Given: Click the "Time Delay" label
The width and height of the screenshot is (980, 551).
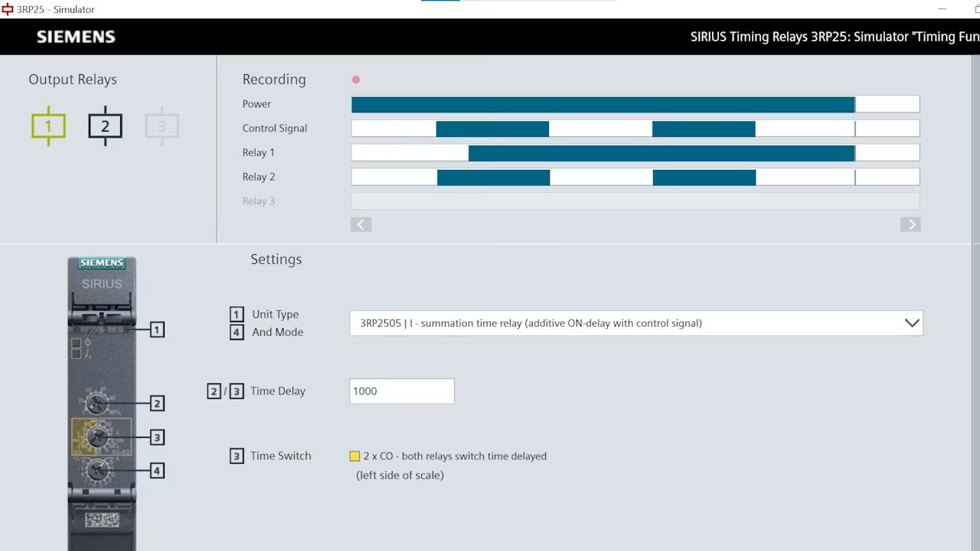Looking at the screenshot, I should tap(278, 391).
